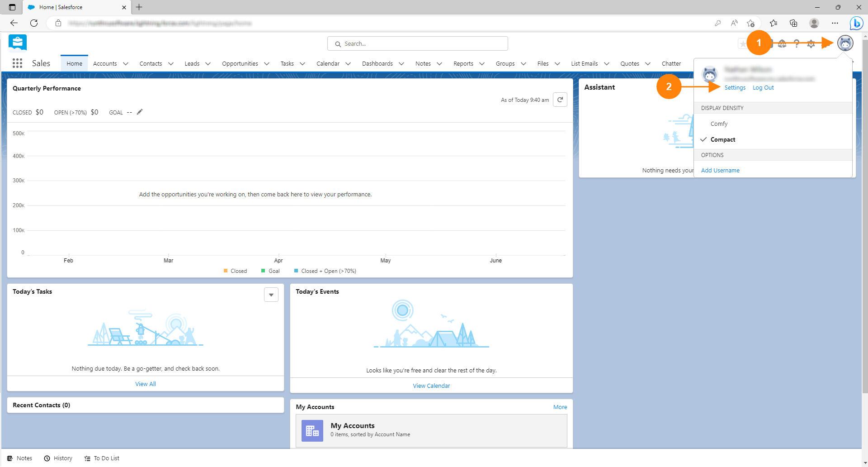Refresh the Quarterly Performance chart
Screen dimensions: 868x467
[560, 100]
